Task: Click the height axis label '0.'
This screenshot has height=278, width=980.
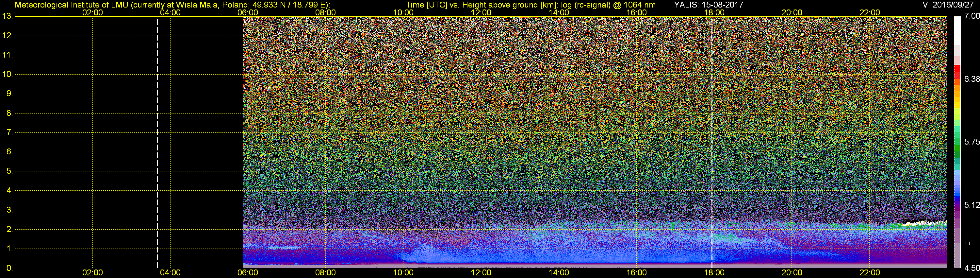Action: 9,268
